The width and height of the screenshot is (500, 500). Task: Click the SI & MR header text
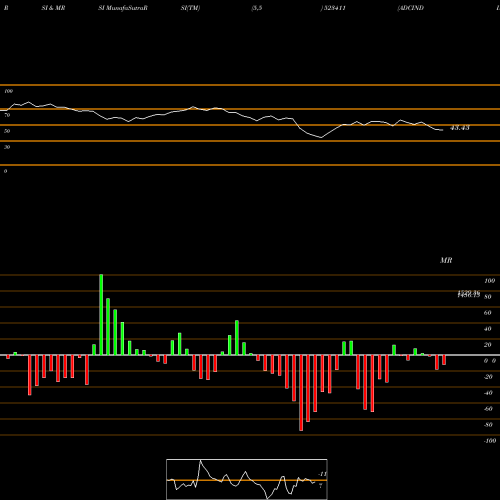53,8
